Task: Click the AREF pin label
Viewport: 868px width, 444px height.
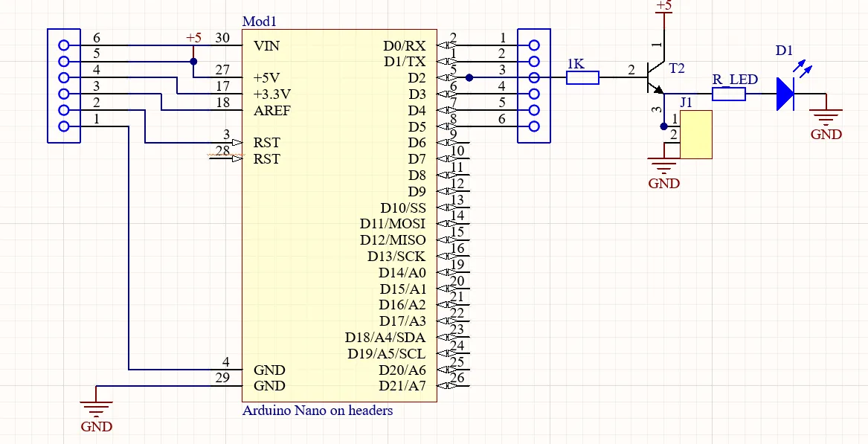Action: click(x=271, y=111)
